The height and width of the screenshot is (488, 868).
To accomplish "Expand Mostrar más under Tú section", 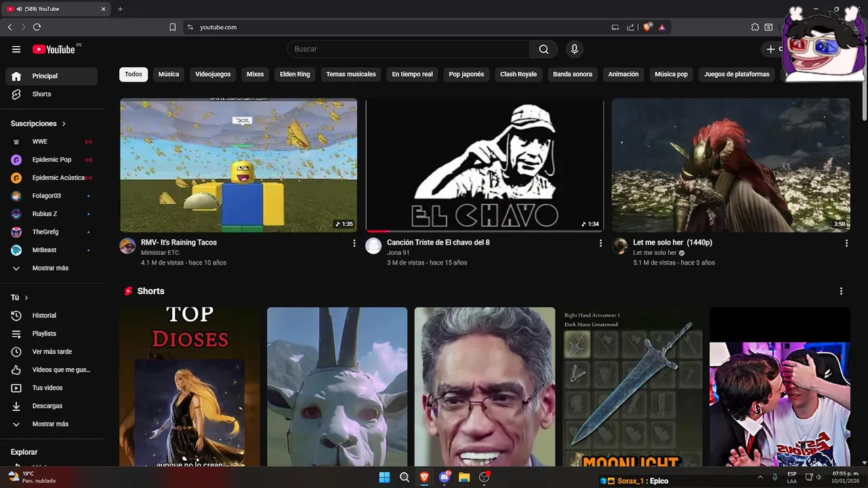I will [x=51, y=424].
